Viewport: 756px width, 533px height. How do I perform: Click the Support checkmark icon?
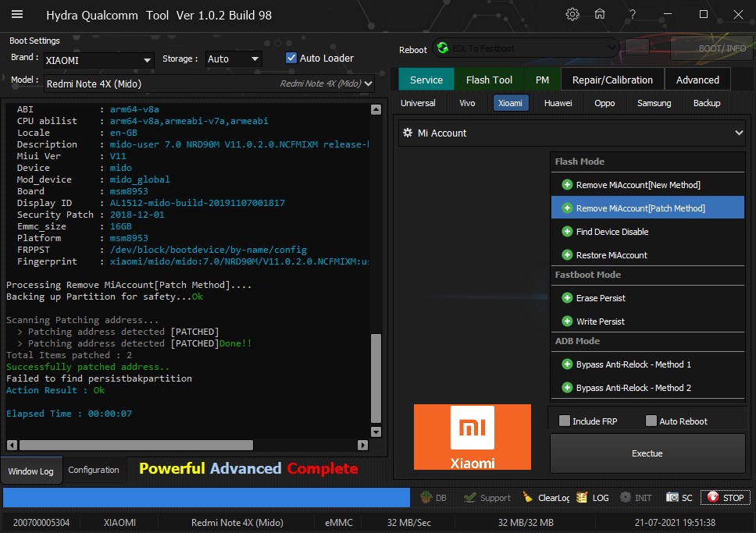coord(469,497)
